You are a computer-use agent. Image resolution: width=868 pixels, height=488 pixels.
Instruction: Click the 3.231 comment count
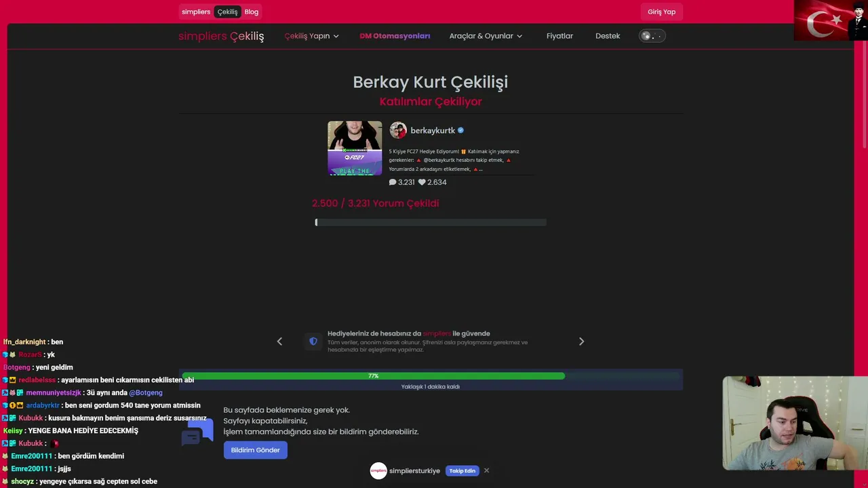(406, 182)
